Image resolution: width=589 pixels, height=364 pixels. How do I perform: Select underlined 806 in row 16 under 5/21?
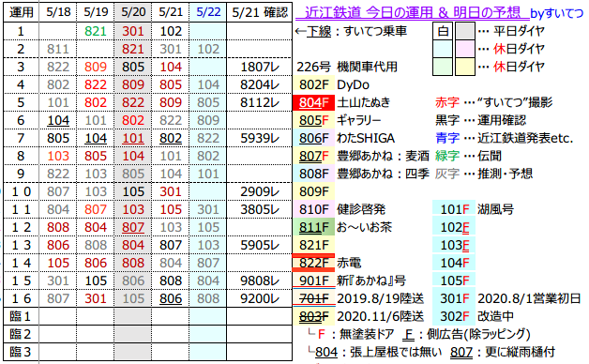point(171,298)
